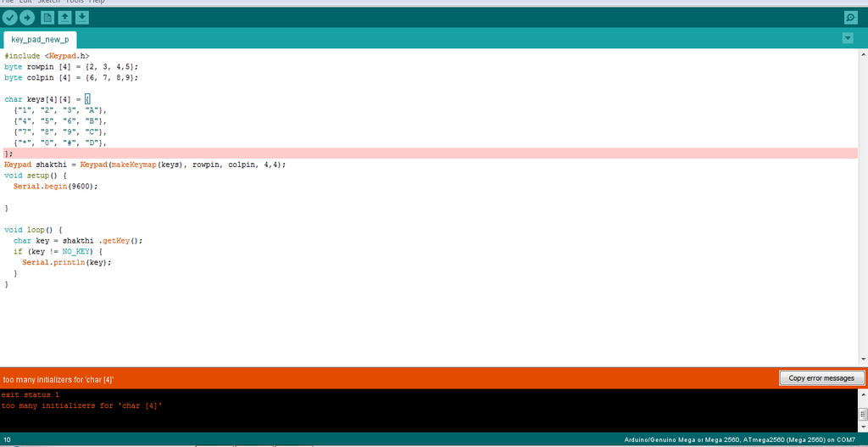Click the 'exit status 1' console text

[x=31, y=395]
